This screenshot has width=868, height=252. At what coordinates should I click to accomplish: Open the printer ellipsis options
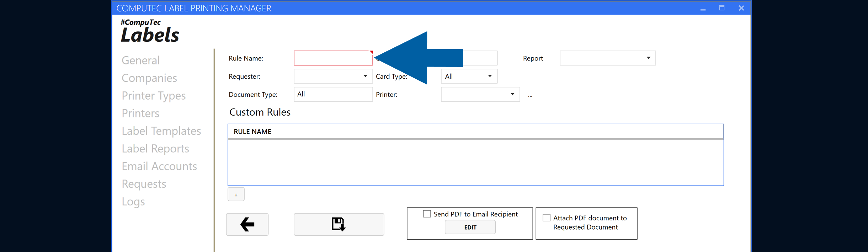[x=530, y=95]
